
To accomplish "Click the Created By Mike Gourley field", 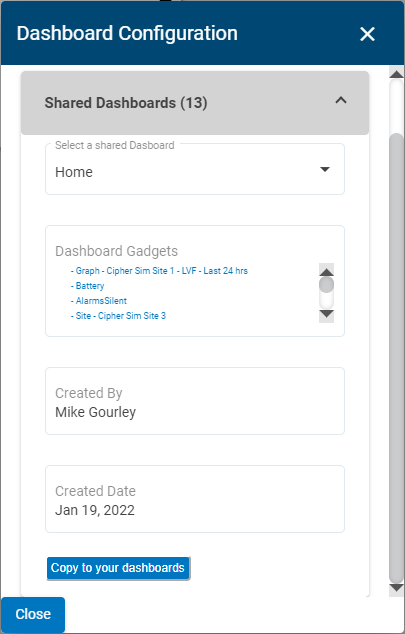I will [195, 401].
